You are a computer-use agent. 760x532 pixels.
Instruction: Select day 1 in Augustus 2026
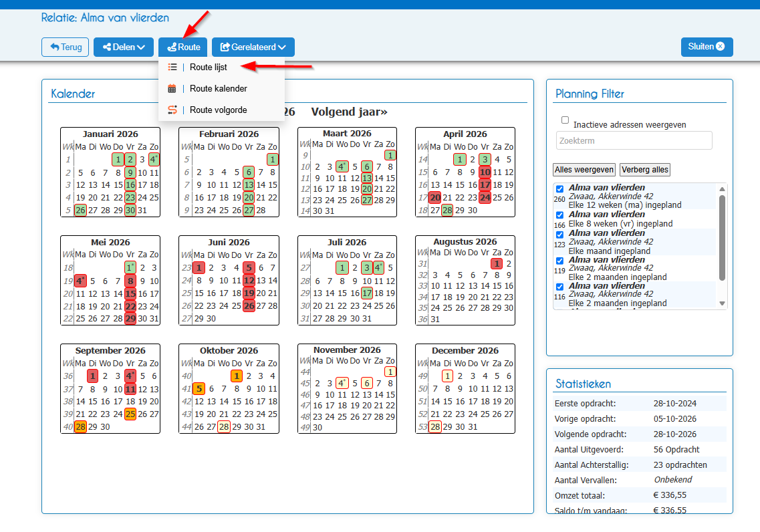tap(497, 263)
